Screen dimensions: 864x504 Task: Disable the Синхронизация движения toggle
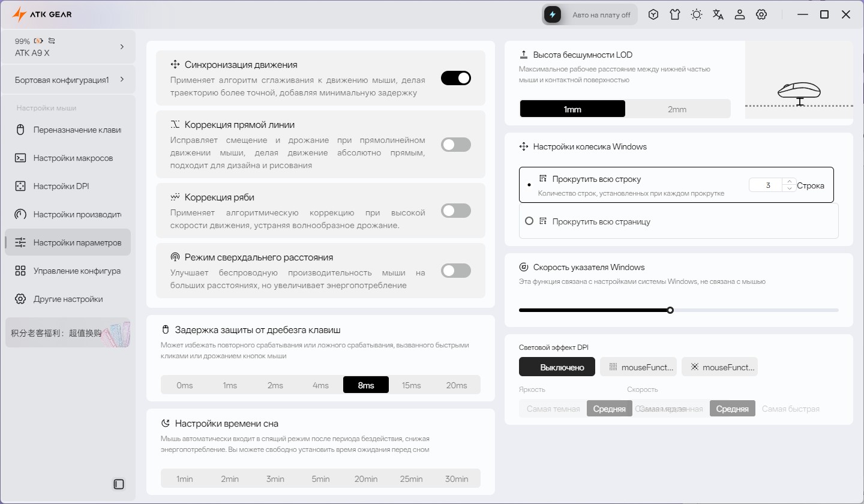coord(456,78)
